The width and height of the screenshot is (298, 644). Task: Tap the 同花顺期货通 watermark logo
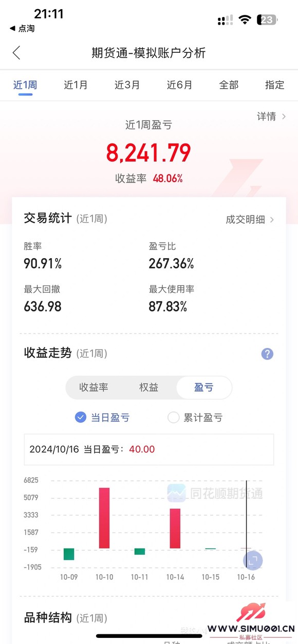point(215,493)
